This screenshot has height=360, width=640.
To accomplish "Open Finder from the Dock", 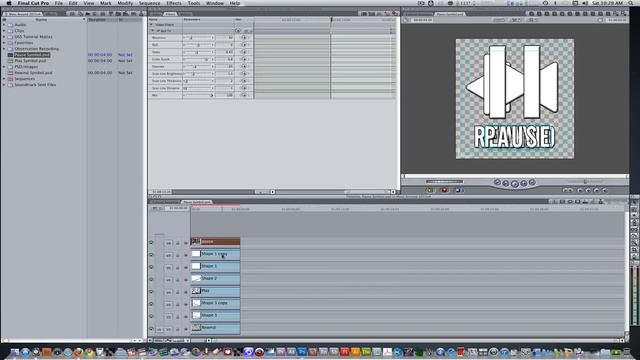I will [15, 352].
